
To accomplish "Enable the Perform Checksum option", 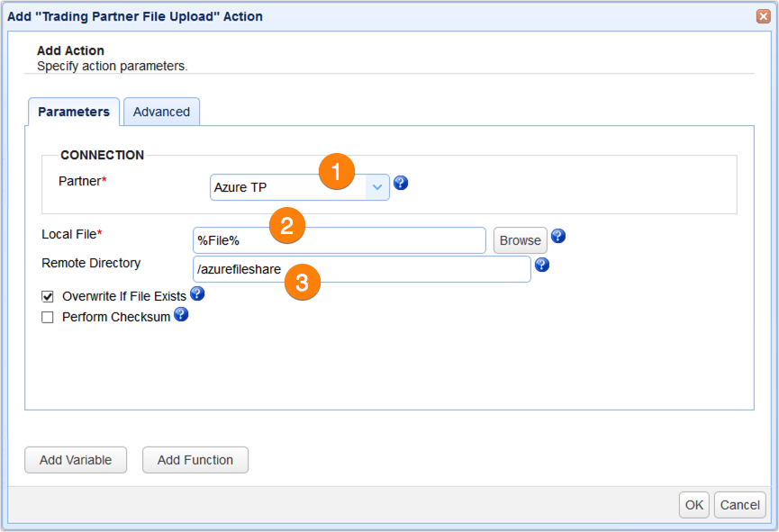I will pos(47,316).
